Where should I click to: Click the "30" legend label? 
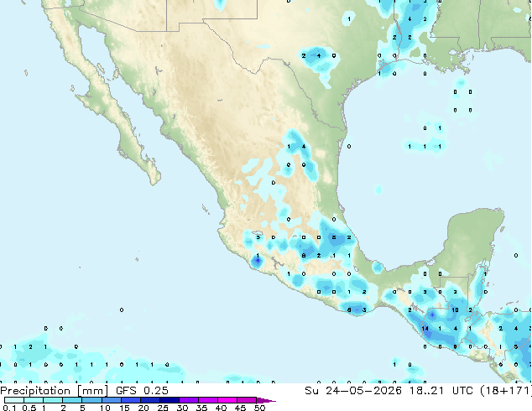[182, 408]
